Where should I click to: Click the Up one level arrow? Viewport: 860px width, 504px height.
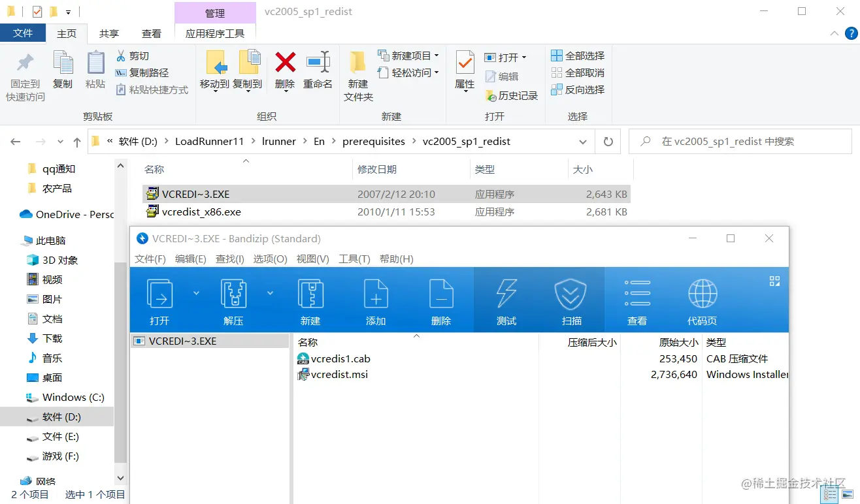(77, 142)
